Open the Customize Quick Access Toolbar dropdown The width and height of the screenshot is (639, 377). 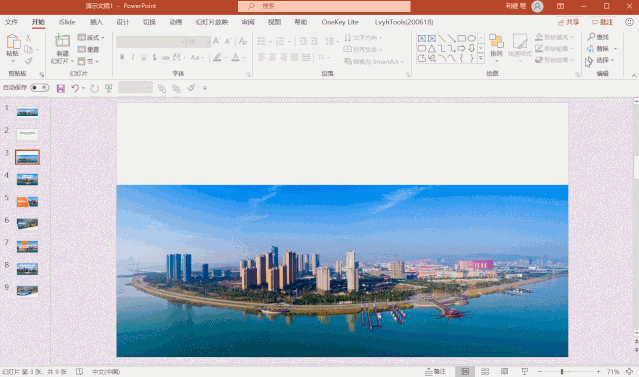(205, 88)
